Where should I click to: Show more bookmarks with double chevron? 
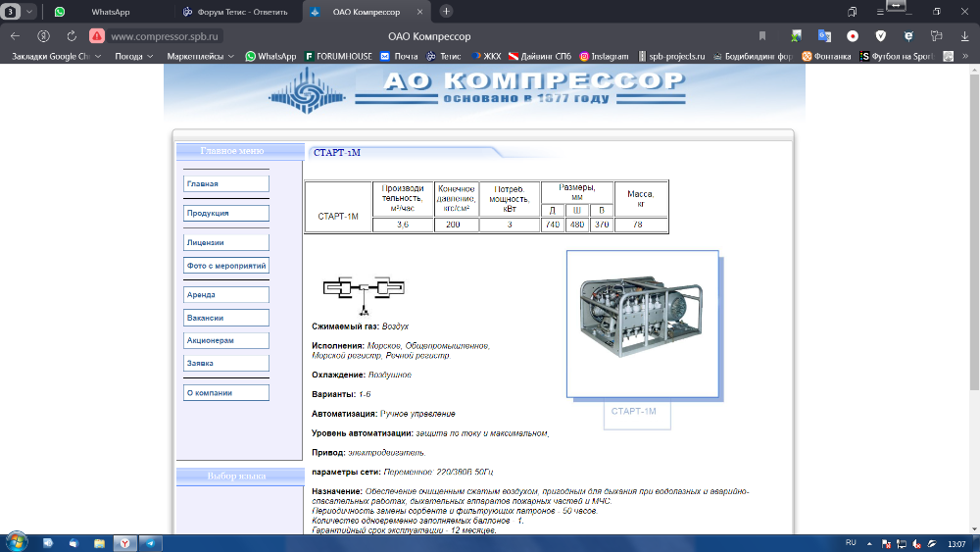[965, 56]
